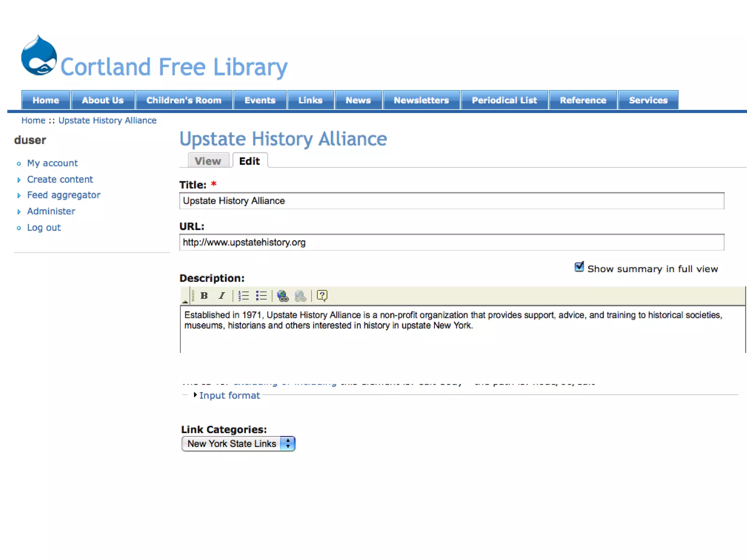The width and height of the screenshot is (747, 560).
Task: Click the Log out link
Action: click(44, 227)
